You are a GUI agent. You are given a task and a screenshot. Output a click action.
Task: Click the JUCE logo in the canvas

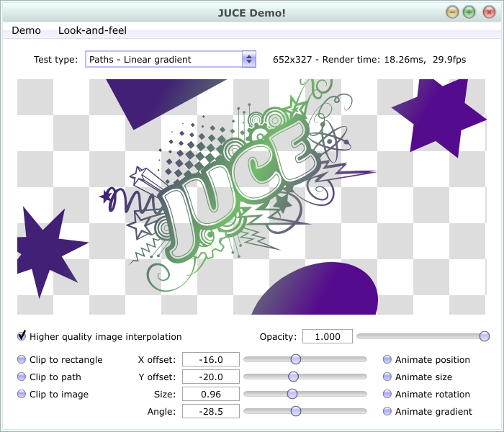[238, 186]
